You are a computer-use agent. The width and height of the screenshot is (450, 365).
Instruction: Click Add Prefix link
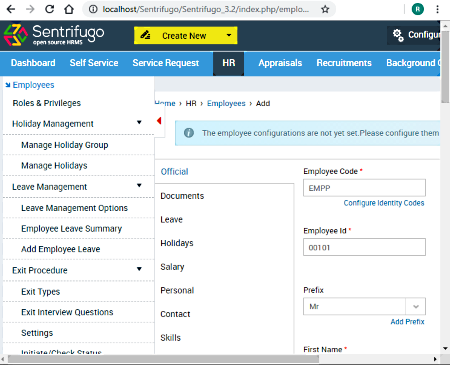pos(407,322)
